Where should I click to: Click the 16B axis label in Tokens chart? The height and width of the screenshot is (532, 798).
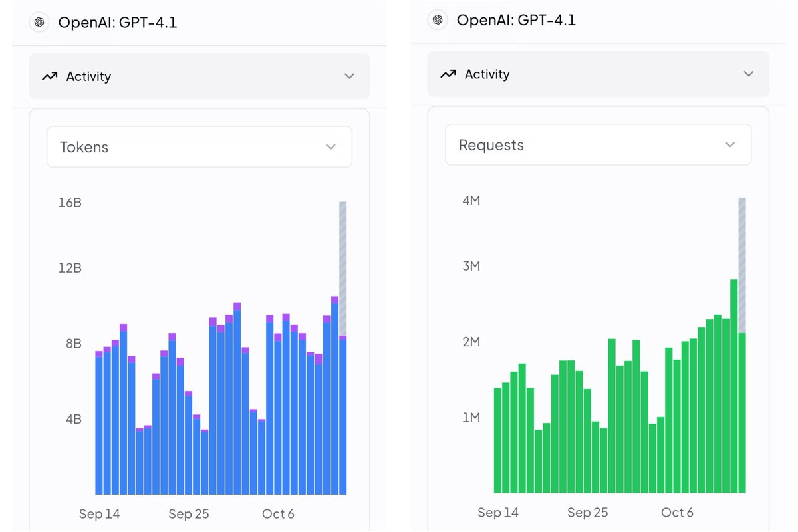pyautogui.click(x=70, y=203)
